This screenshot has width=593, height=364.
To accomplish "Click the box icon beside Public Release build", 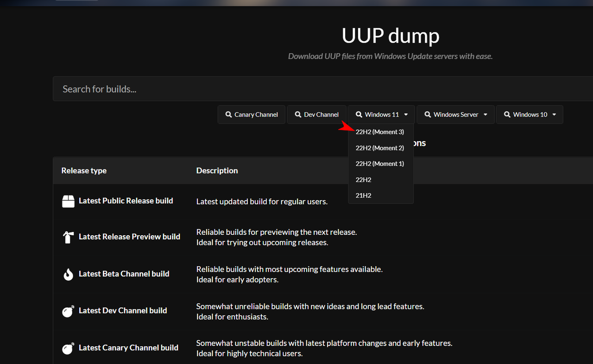I will 68,201.
